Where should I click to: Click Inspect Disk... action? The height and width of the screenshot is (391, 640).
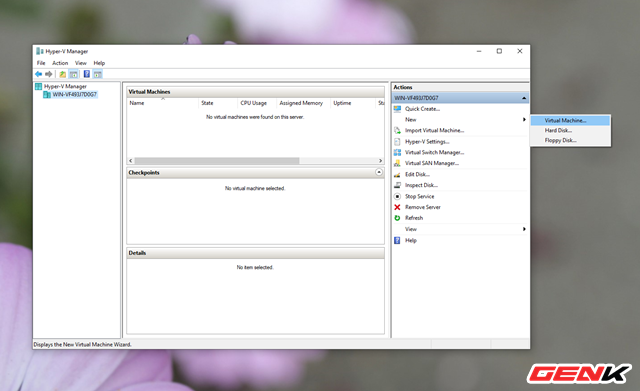pos(421,185)
